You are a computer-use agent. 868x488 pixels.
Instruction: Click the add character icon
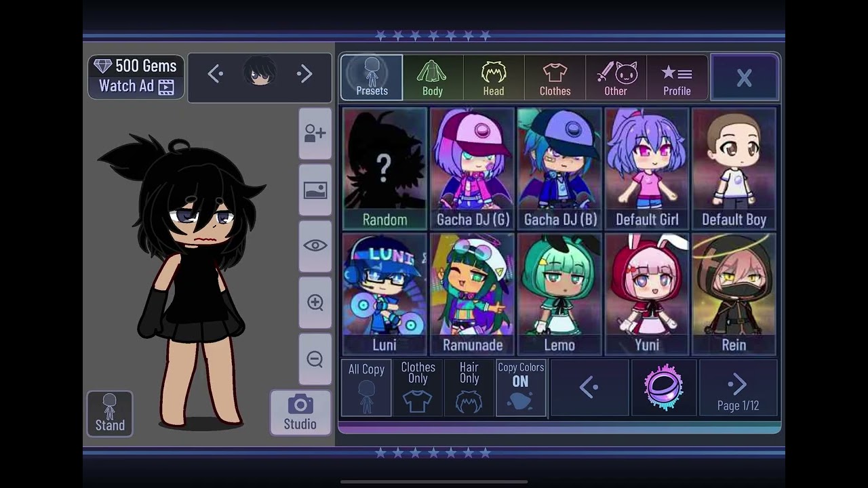point(315,134)
